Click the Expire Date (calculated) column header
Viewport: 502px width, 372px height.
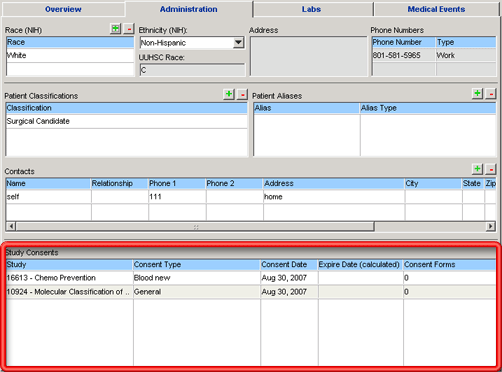[x=360, y=265]
